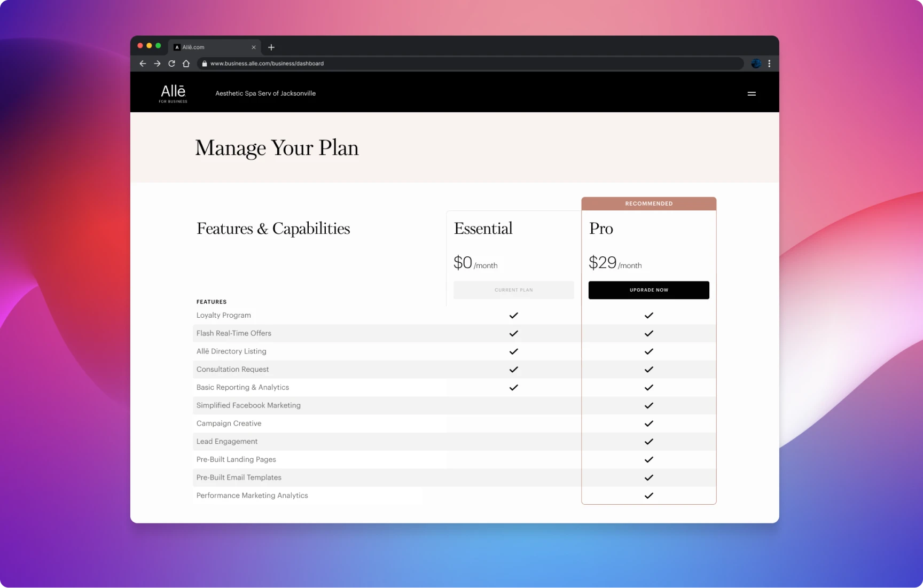Click Basic Reporting & Analytics label
This screenshot has height=588, width=923.
point(243,388)
